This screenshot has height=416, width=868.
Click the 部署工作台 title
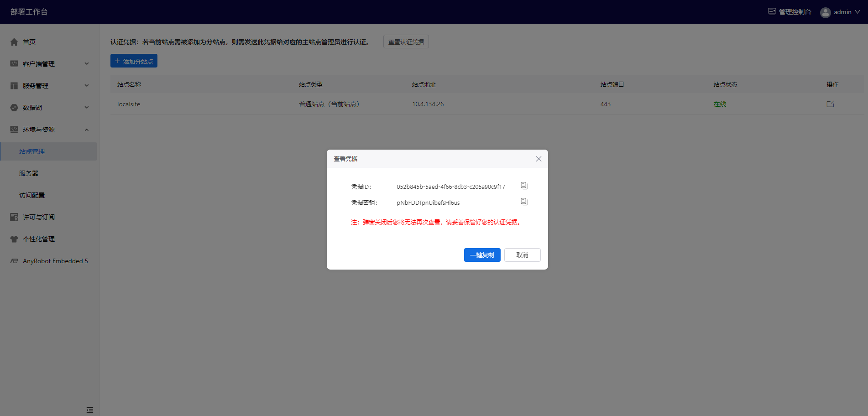tap(29, 12)
